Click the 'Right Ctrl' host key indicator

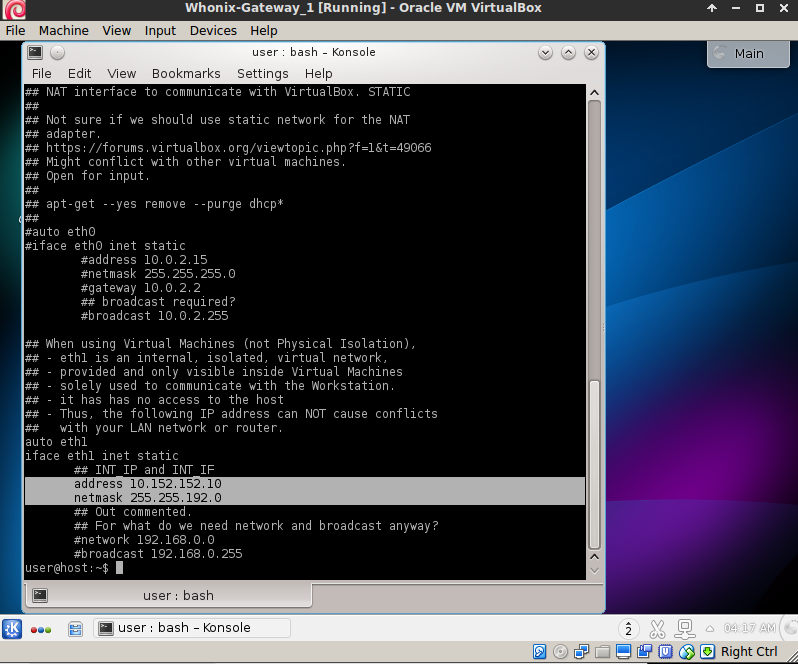(x=749, y=651)
